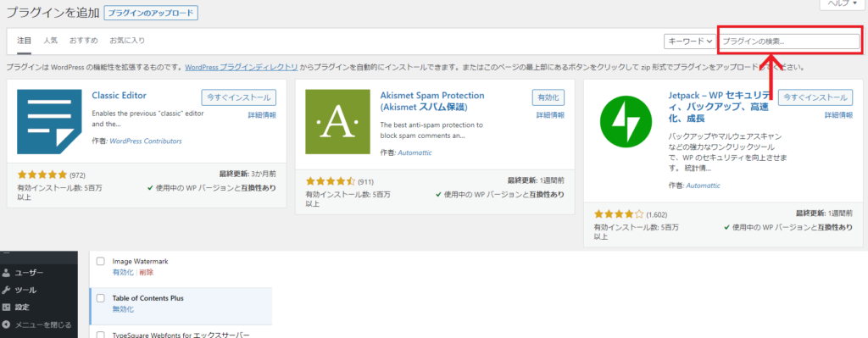Screen dimensions: 868x338
Task: Open the WordPress Contributors author link
Action: (146, 141)
